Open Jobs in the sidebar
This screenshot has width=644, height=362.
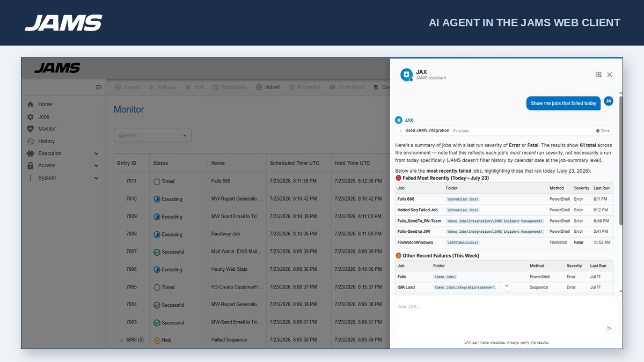tap(43, 117)
